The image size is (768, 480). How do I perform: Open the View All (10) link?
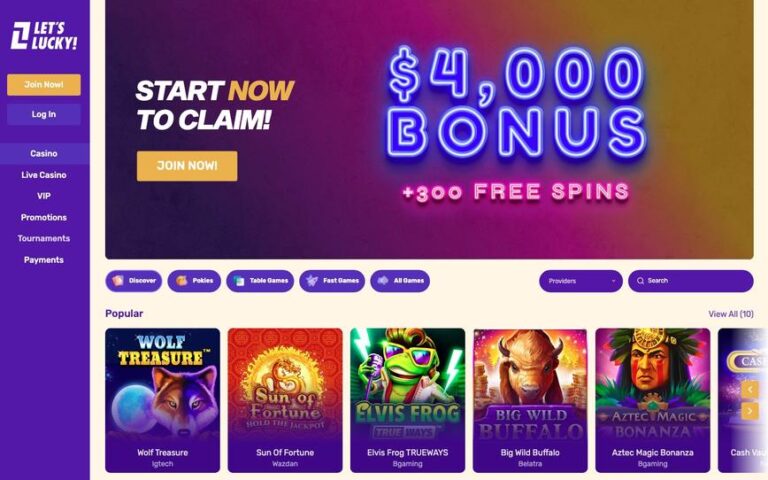pos(731,314)
